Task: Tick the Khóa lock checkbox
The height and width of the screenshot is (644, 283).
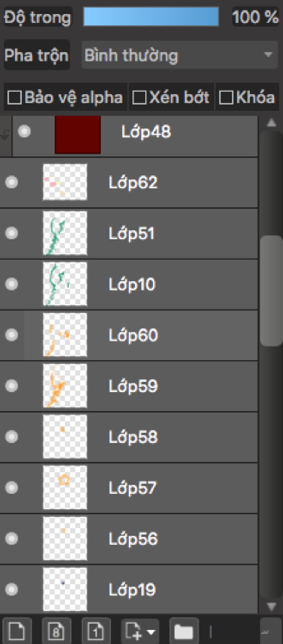Action: point(226,97)
